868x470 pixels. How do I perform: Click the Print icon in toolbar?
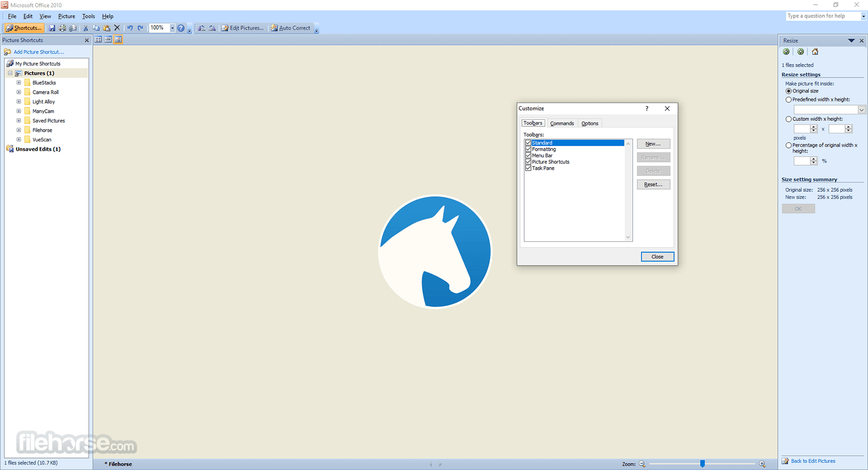pyautogui.click(x=62, y=28)
